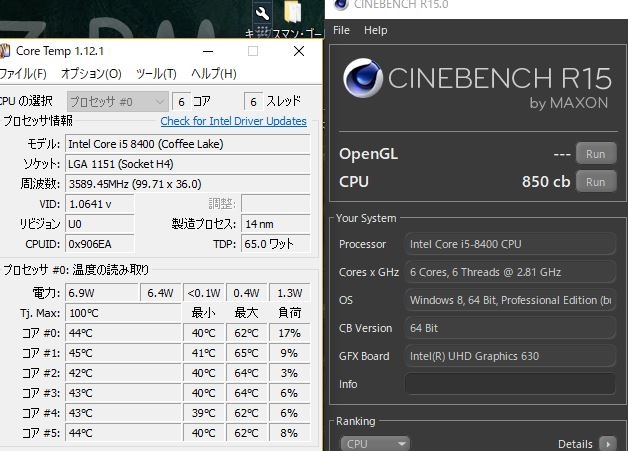Run the CPU benchmark

coord(595,182)
